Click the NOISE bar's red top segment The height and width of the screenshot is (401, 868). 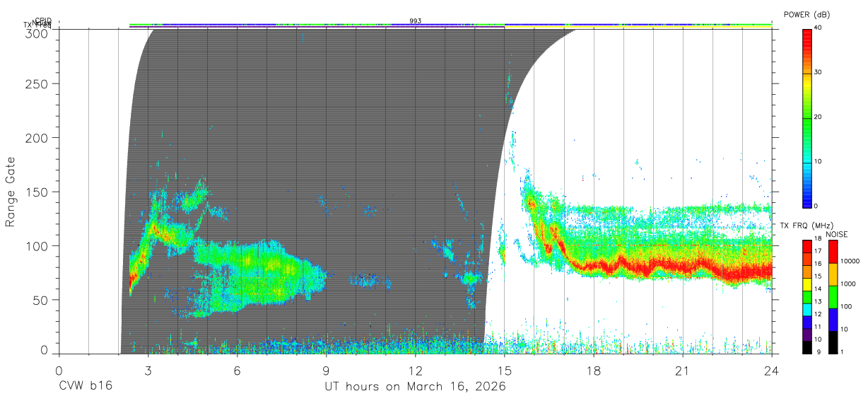(833, 252)
